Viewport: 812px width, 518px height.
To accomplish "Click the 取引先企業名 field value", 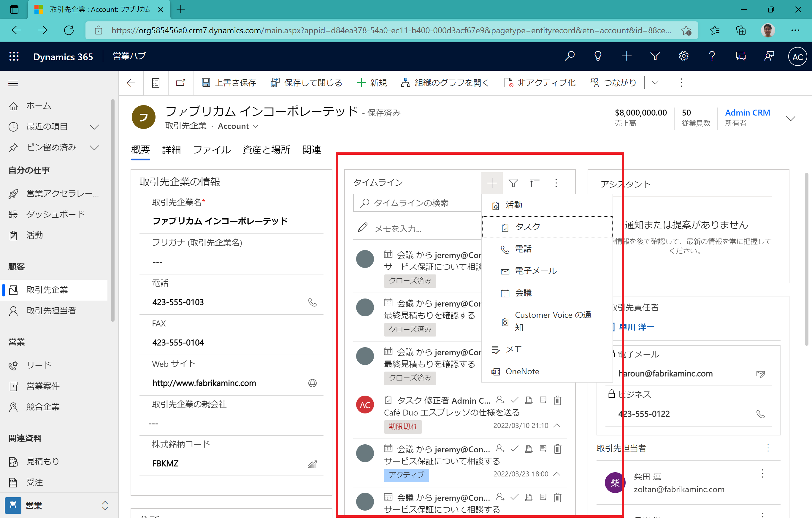I will [220, 221].
